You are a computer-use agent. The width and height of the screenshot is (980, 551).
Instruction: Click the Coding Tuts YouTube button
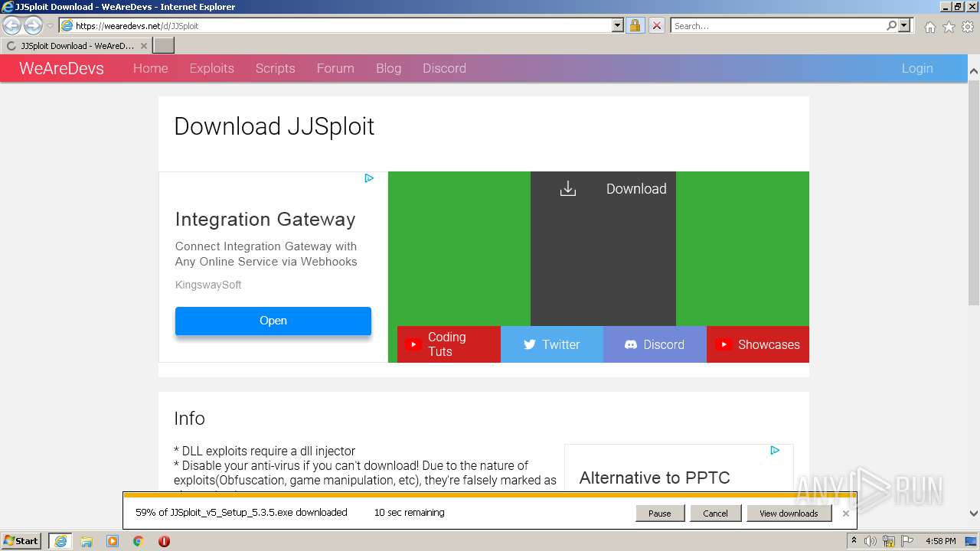point(449,344)
